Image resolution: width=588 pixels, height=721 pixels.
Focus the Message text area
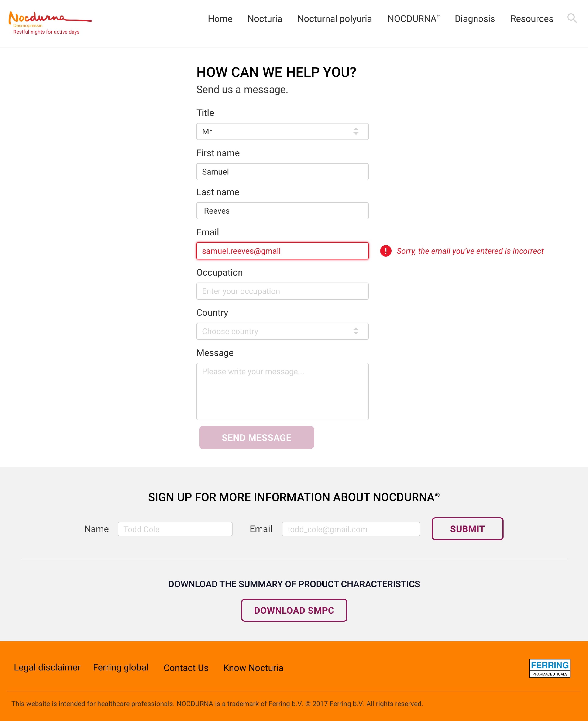282,391
